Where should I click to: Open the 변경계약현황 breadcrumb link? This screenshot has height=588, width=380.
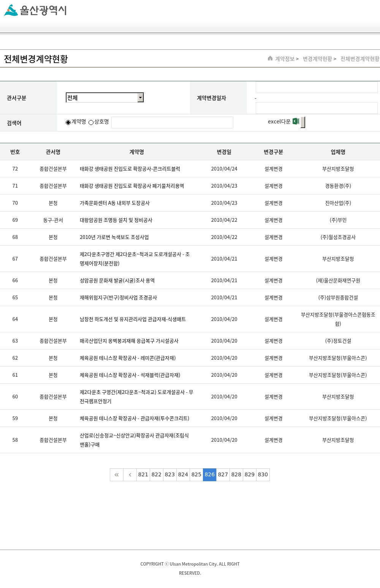point(317,59)
